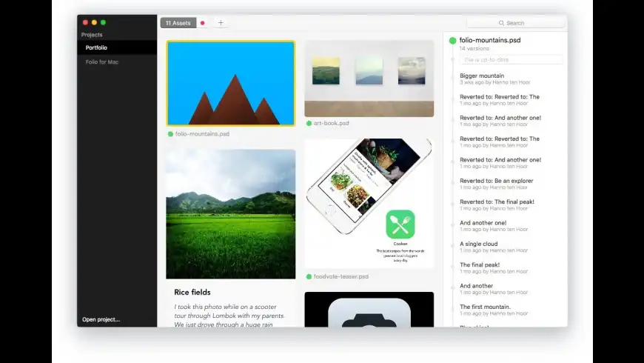
Task: Open the Portfolio project
Action: pos(117,47)
